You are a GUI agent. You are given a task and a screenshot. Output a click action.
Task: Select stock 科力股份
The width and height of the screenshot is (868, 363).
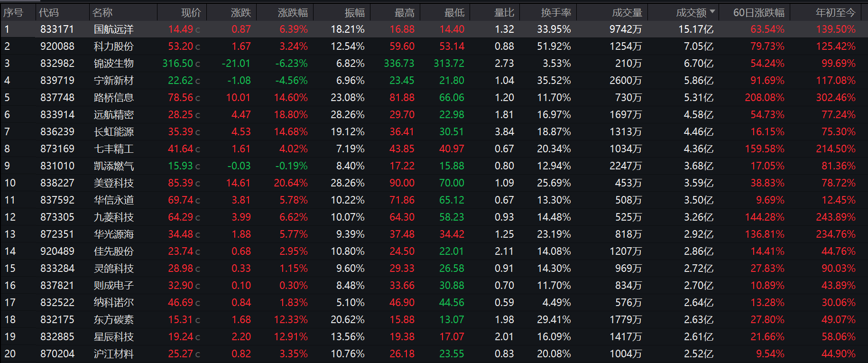tap(114, 47)
